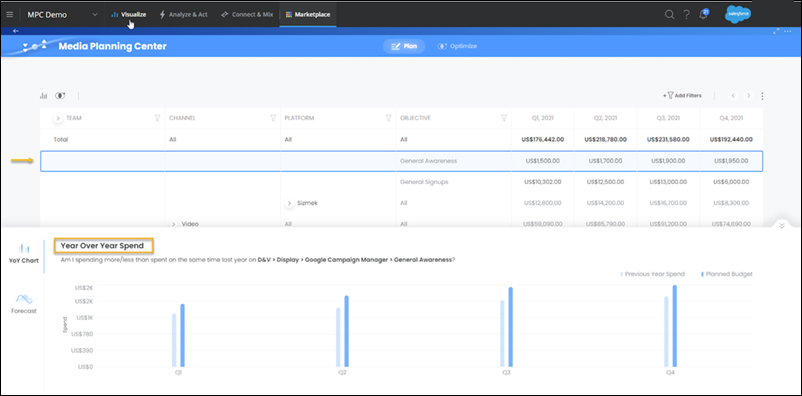Toggle Planned Budget legend item
Image resolution: width=802 pixels, height=396 pixels.
tap(726, 274)
